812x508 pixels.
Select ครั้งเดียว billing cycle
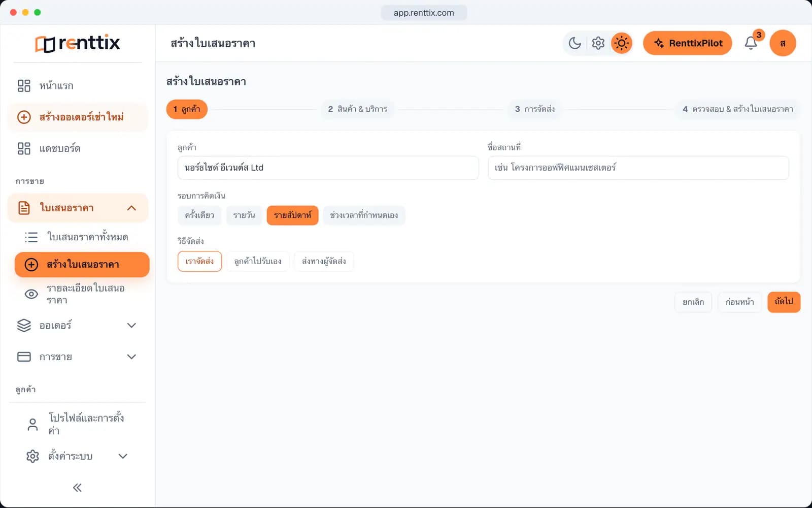[x=199, y=215]
